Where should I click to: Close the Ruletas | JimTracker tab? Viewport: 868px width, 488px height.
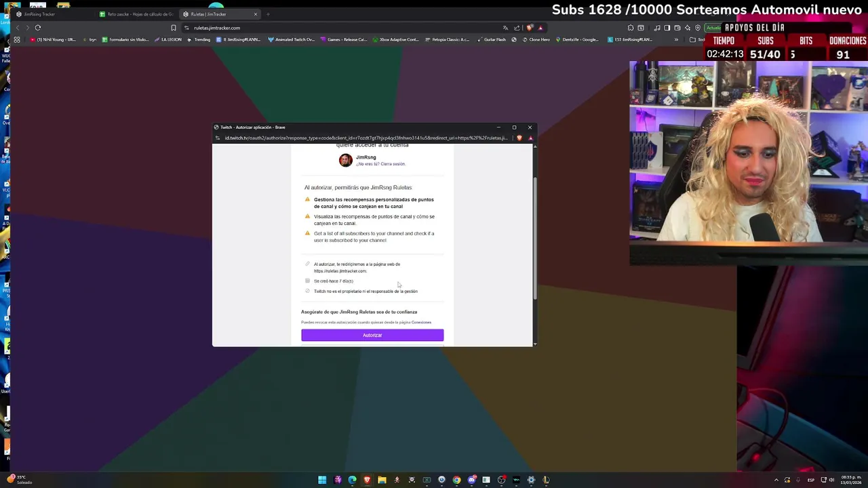click(x=256, y=14)
